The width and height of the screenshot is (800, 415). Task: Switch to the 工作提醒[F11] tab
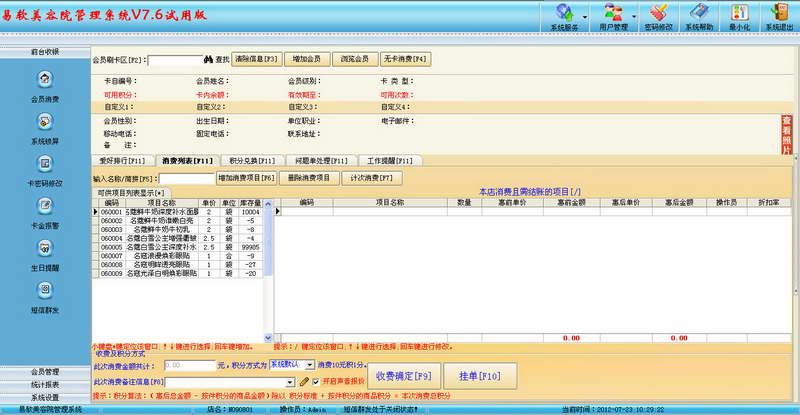click(390, 160)
